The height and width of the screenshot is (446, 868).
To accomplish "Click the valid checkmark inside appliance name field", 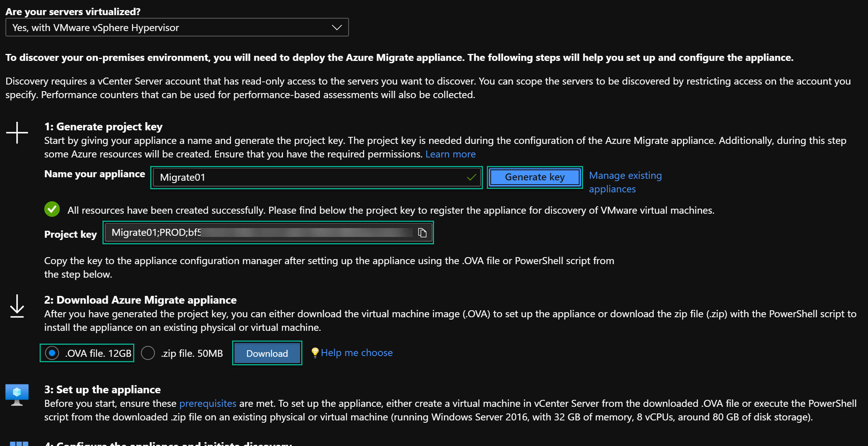I will click(x=471, y=178).
